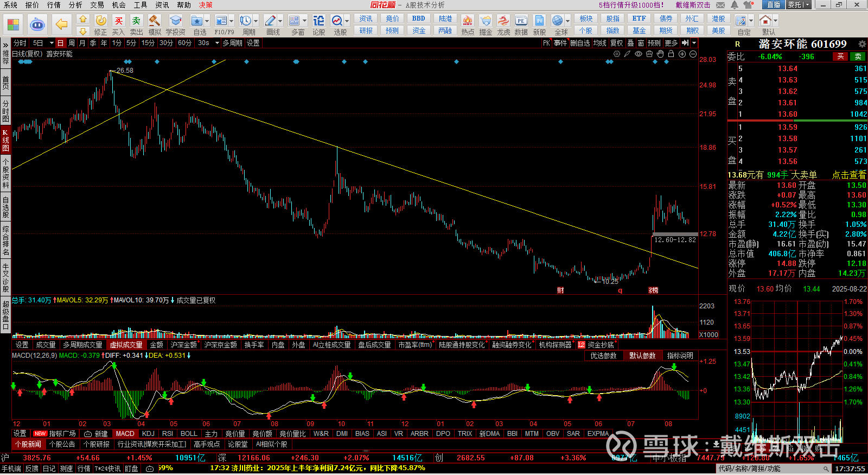
Task: Open the 热点 flame icon
Action: (467, 21)
